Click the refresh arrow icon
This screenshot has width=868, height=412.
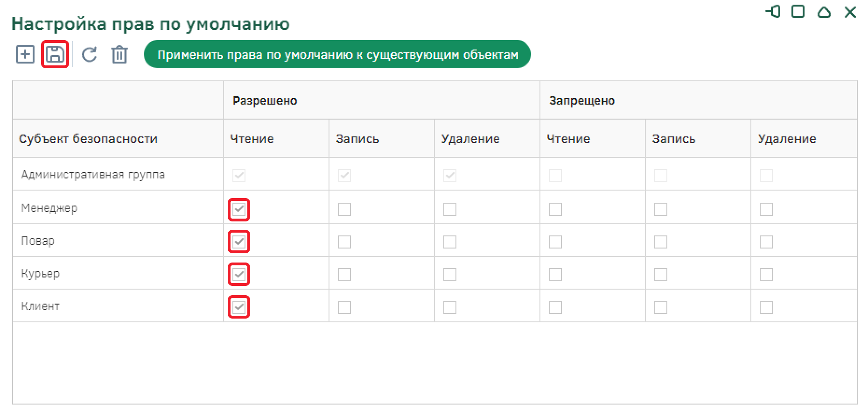click(x=89, y=55)
